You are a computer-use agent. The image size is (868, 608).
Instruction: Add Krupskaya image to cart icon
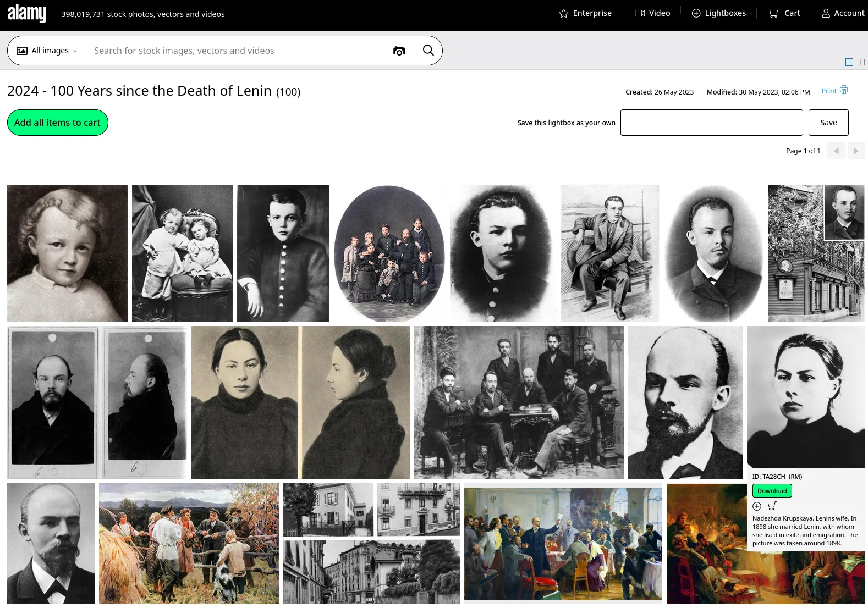coord(772,506)
